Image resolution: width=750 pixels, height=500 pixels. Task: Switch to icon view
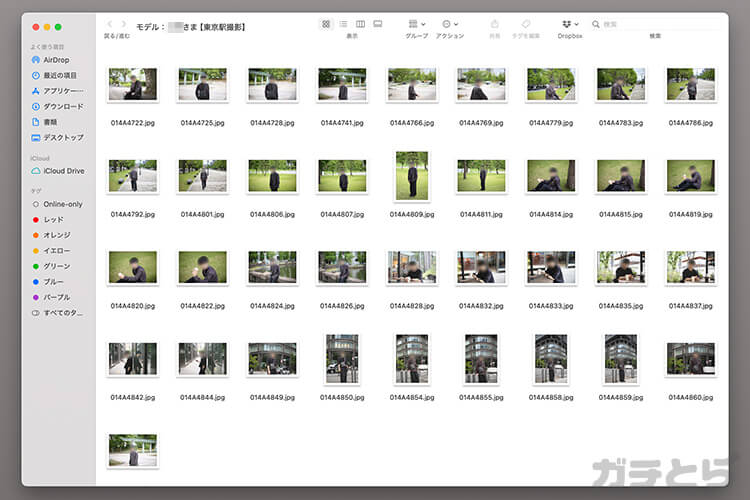326,24
